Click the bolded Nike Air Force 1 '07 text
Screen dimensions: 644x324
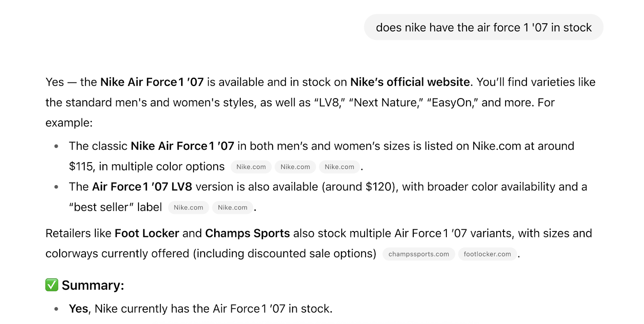tap(152, 82)
